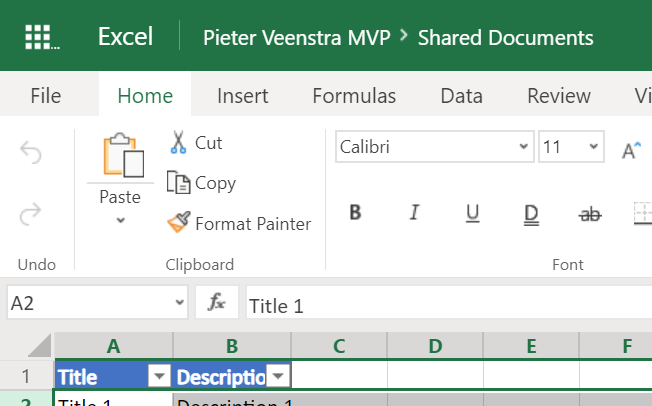This screenshot has width=652, height=406.
Task: Open the Description column filter dropdown
Action: tap(278, 376)
